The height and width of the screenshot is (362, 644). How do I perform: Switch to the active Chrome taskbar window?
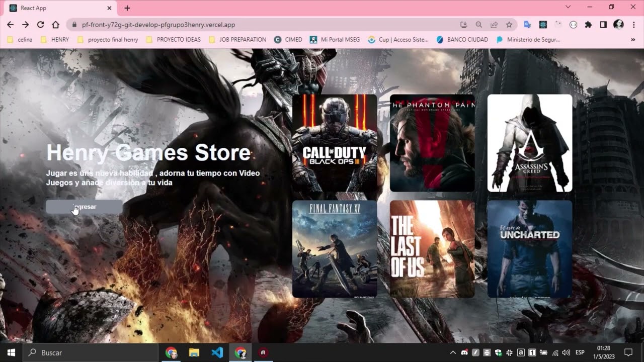(x=240, y=352)
